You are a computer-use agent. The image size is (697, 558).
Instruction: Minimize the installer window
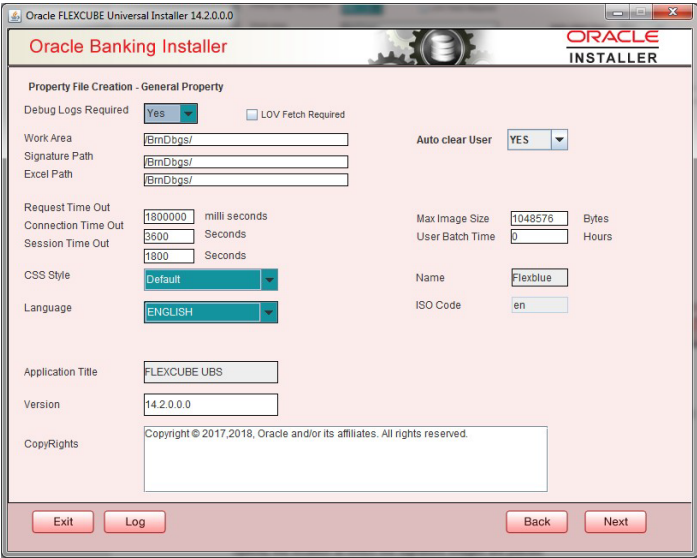(617, 12)
